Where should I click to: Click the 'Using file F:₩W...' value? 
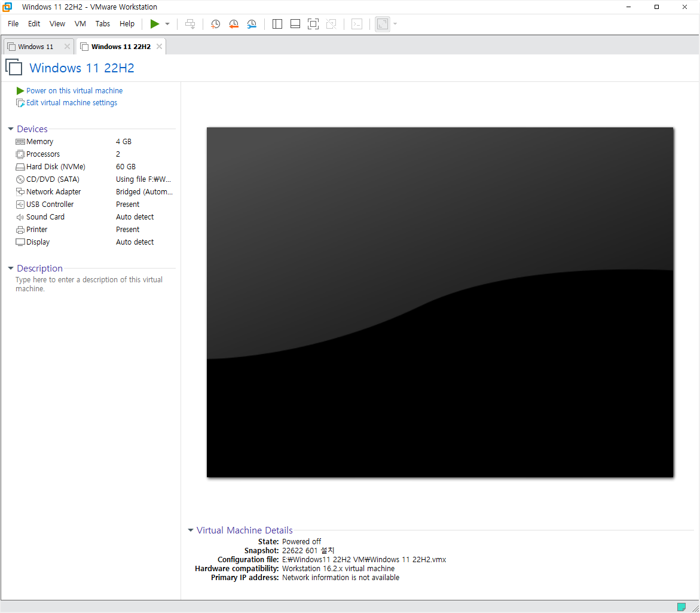(x=143, y=179)
